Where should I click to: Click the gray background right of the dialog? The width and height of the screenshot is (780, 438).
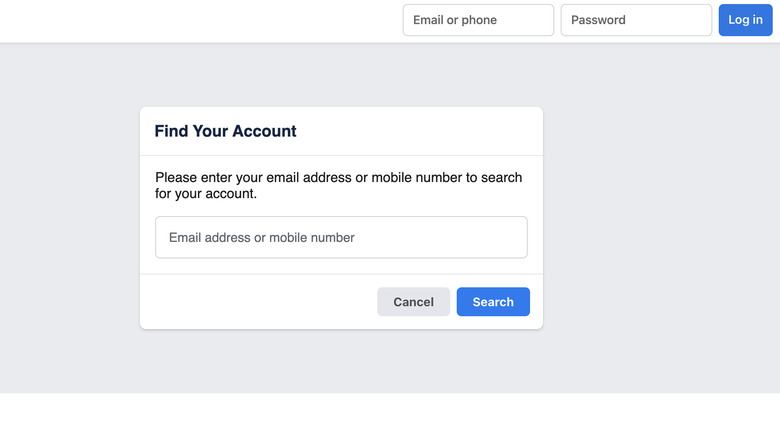[x=660, y=220]
